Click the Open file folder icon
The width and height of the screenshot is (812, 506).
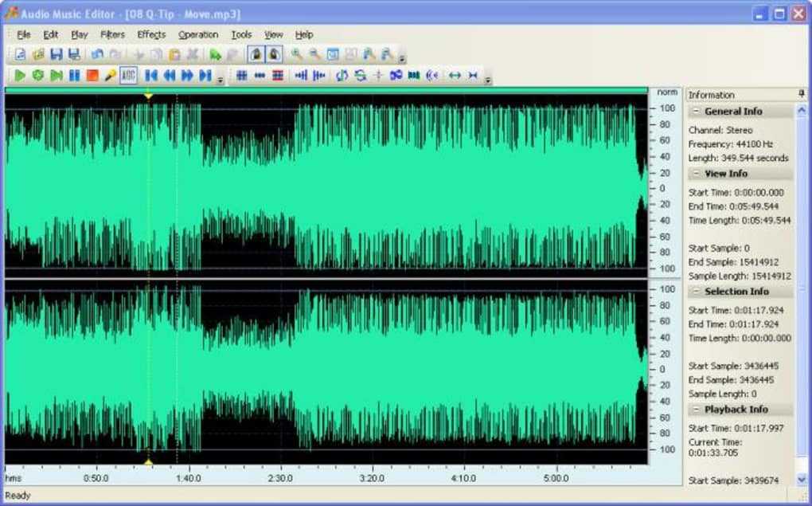[x=38, y=54]
